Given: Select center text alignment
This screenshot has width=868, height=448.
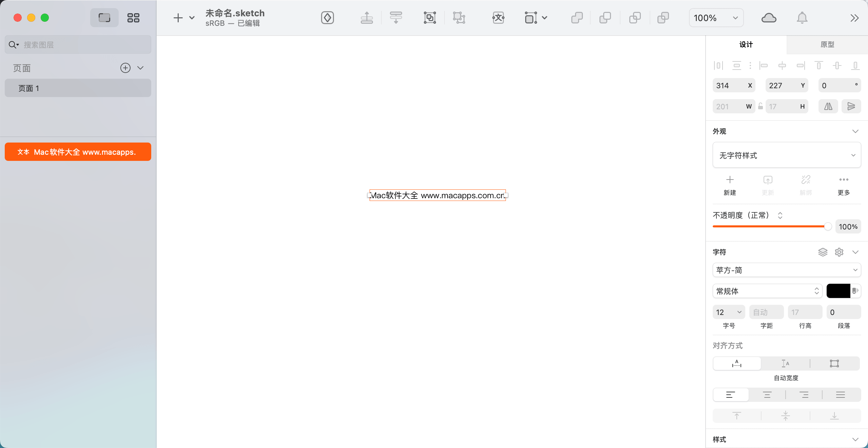Looking at the screenshot, I should click(x=767, y=395).
